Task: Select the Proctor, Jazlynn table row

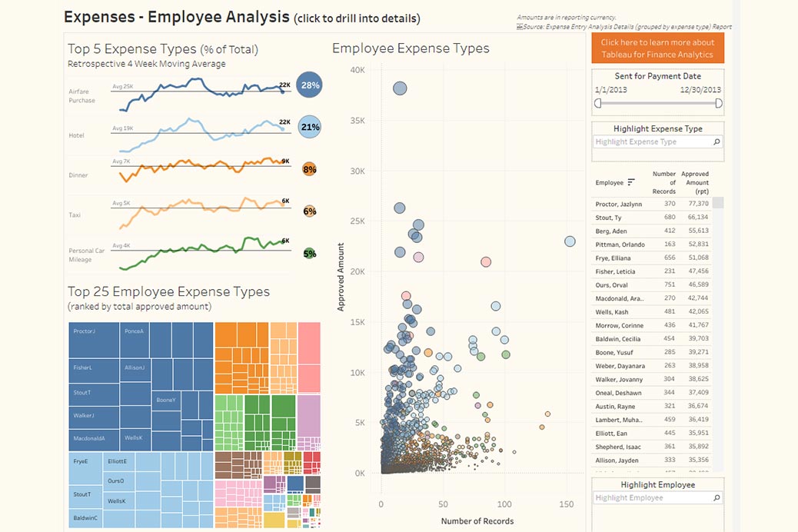Action: 651,204
